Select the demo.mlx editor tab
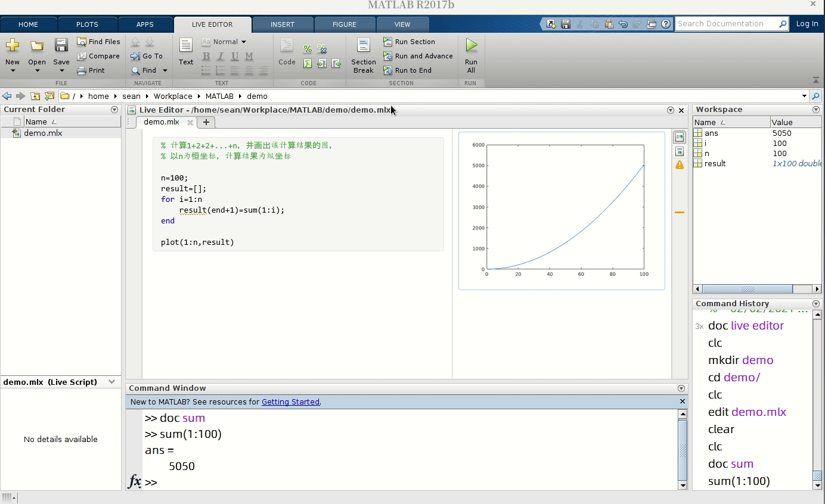This screenshot has height=504, width=825. click(x=160, y=122)
